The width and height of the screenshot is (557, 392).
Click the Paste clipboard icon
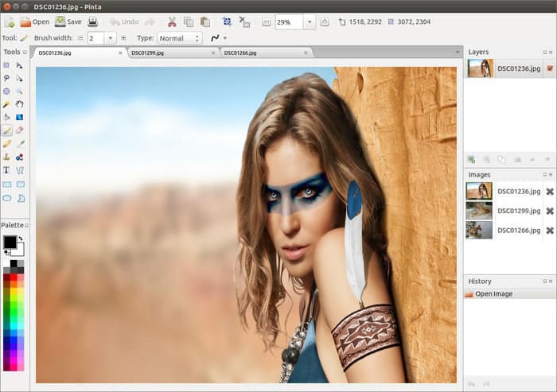205,21
